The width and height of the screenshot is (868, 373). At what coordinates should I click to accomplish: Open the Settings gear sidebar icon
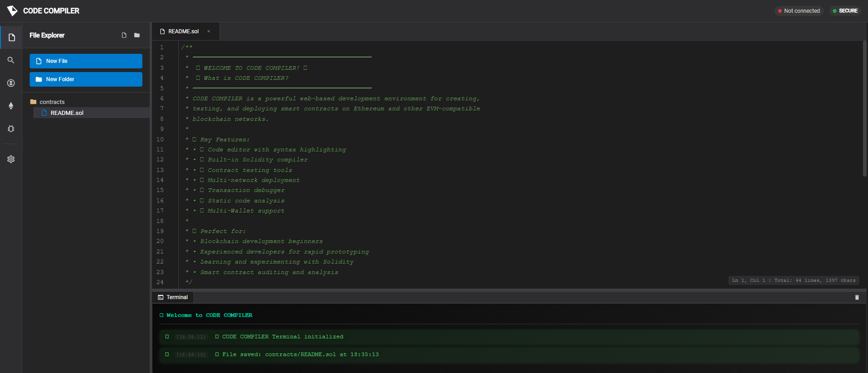(x=11, y=159)
